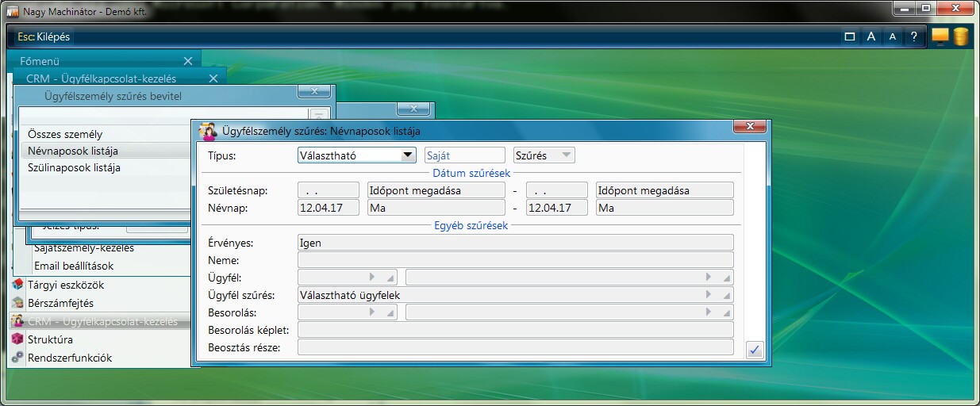This screenshot has width=980, height=406.
Task: Click the large A font-increase icon
Action: (870, 36)
